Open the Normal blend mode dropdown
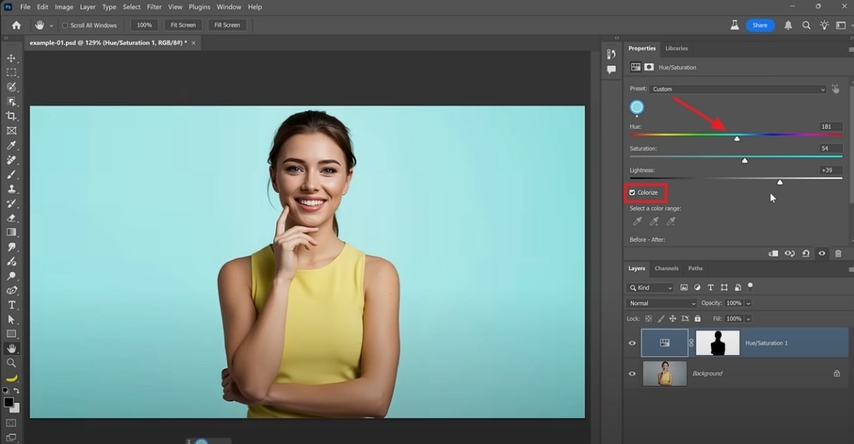 [661, 303]
